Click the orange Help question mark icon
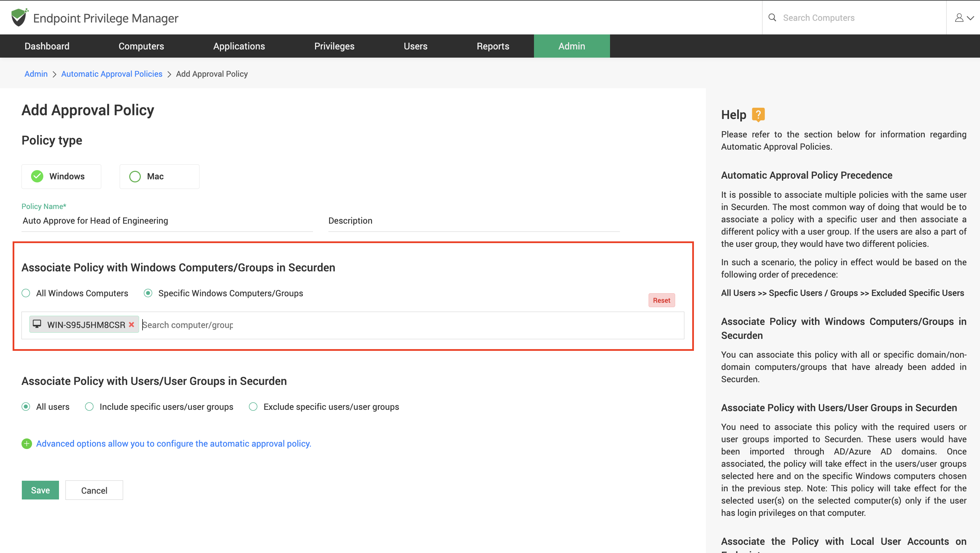 758,115
